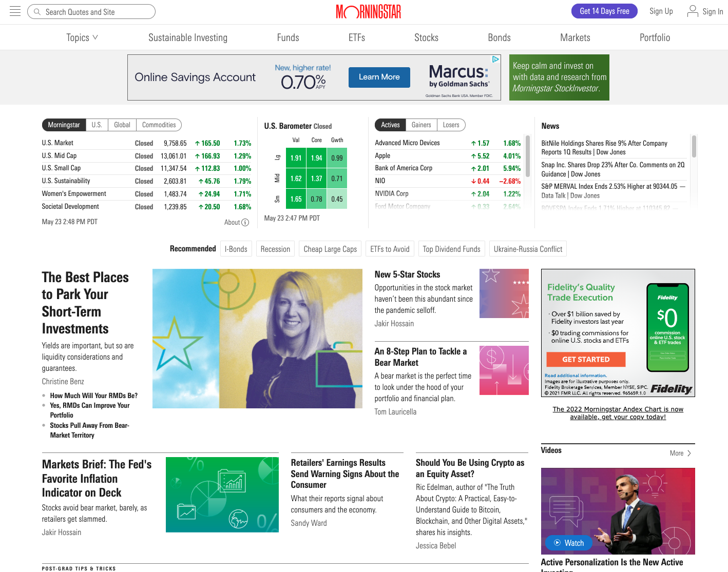Image resolution: width=728 pixels, height=572 pixels.
Task: Select the Actives stocks tab
Action: 390,125
